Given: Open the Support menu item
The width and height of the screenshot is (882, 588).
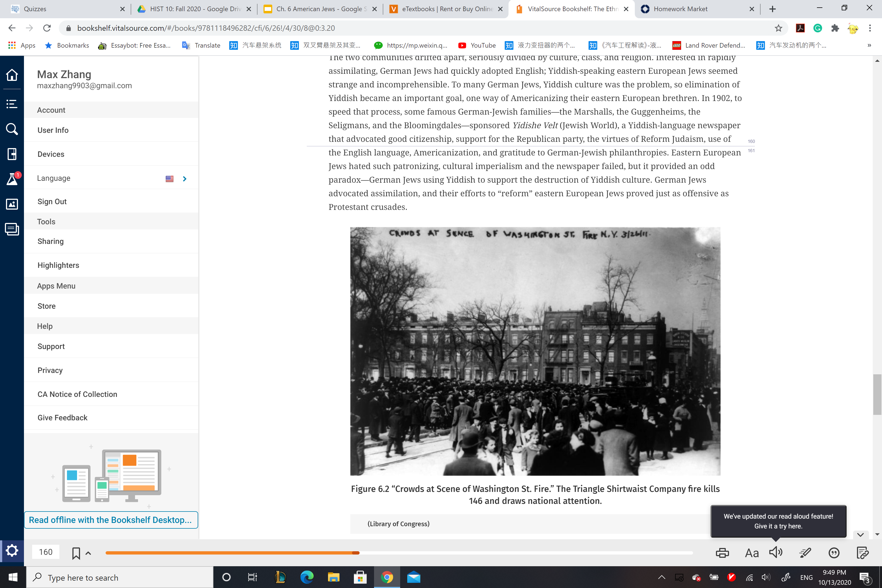Looking at the screenshot, I should (x=111, y=347).
